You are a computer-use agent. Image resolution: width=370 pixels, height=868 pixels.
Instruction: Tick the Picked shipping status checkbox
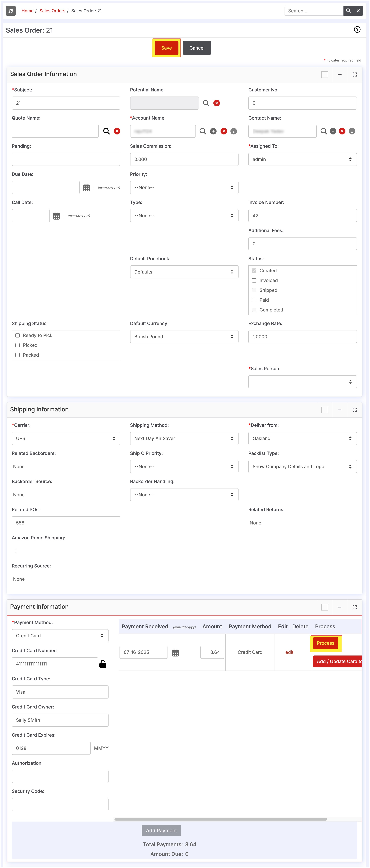(18, 345)
